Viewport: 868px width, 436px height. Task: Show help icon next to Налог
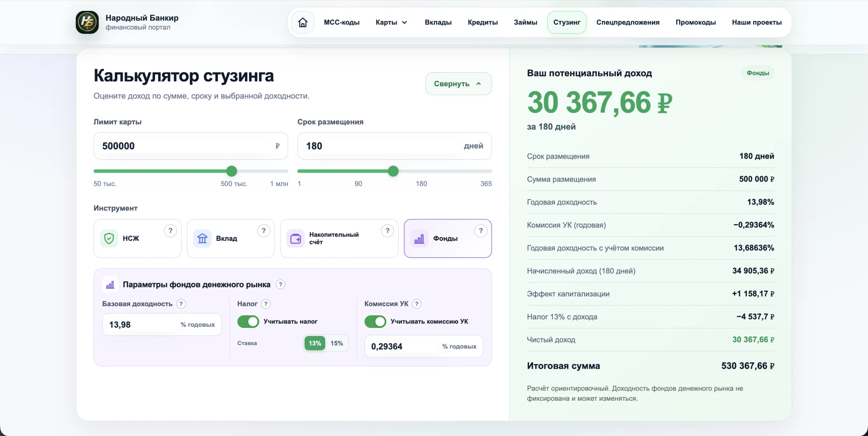point(266,304)
